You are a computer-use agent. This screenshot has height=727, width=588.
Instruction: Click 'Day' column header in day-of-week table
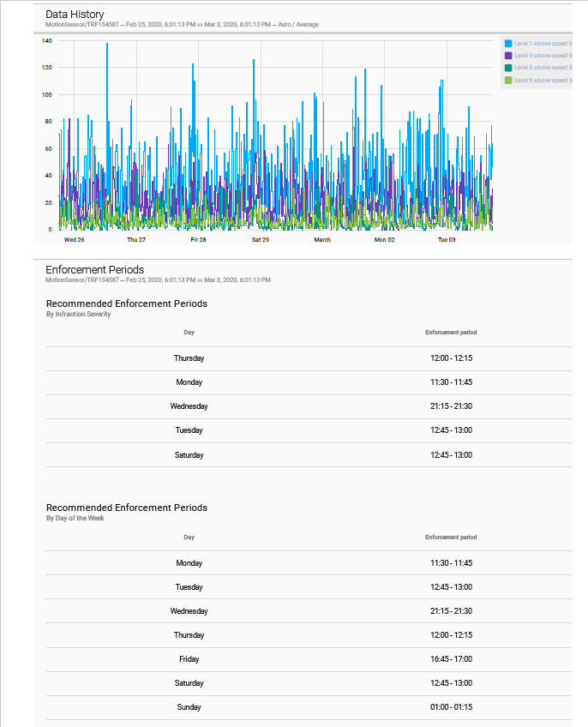click(189, 538)
